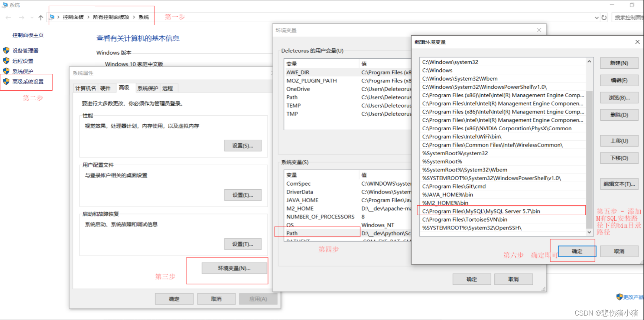This screenshot has width=644, height=320.
Task: Click the search control panel input box
Action: (x=628, y=17)
